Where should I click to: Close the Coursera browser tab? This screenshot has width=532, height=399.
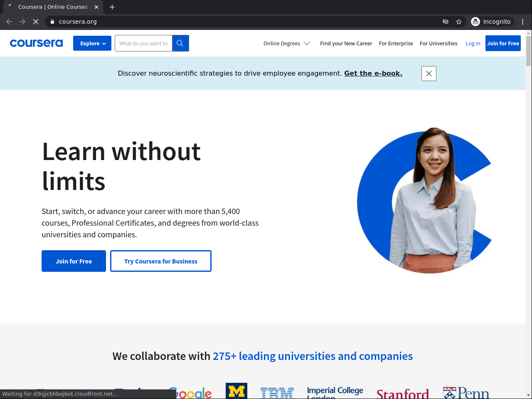click(96, 7)
